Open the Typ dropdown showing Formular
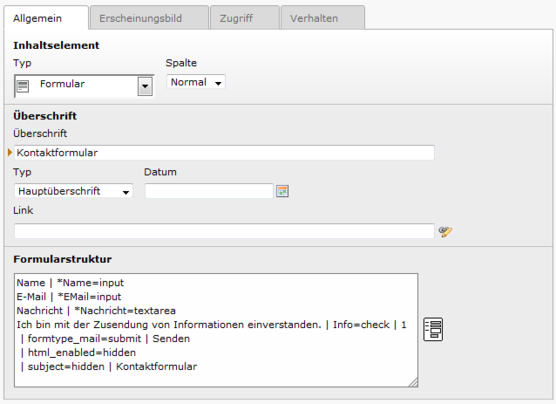 84,85
